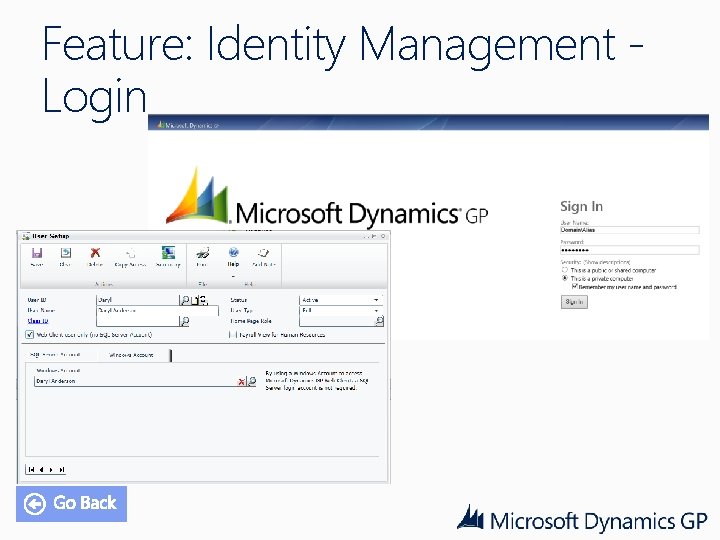Go to the first record with the navigation arrow
The image size is (720, 540).
point(31,469)
